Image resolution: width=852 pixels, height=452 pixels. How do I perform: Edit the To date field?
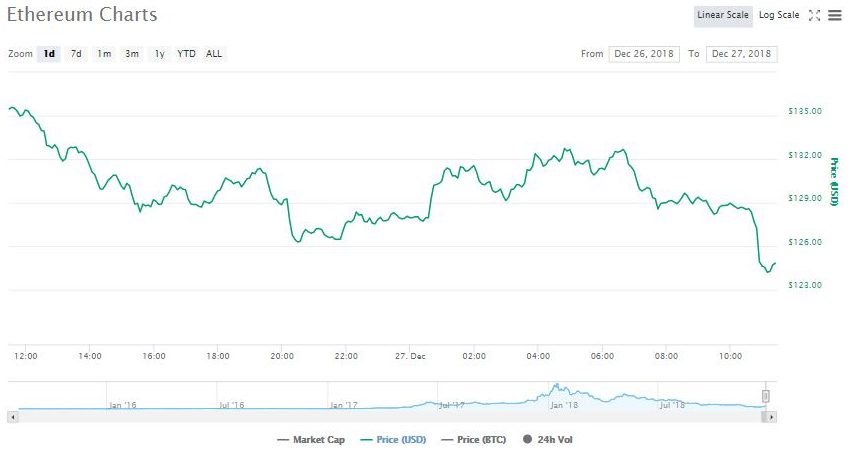[x=741, y=54]
